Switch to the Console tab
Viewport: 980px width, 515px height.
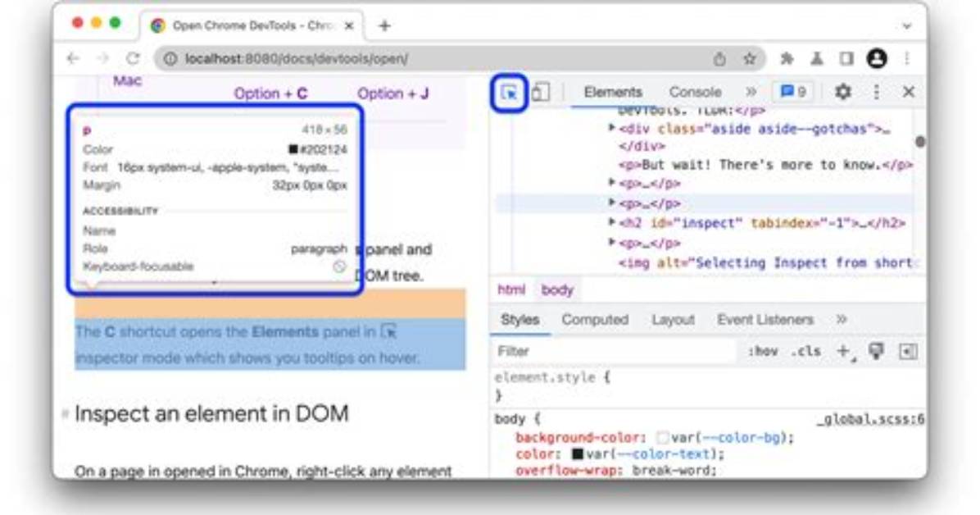(695, 92)
